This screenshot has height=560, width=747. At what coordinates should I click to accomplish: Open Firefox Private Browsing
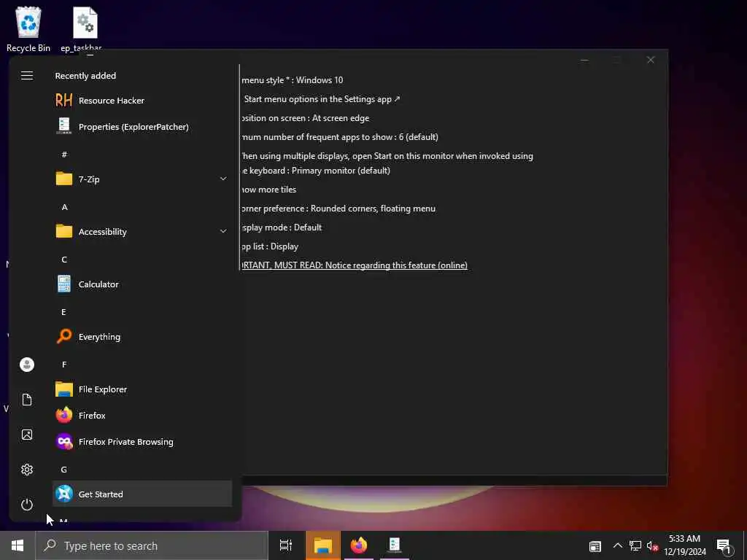142,441
